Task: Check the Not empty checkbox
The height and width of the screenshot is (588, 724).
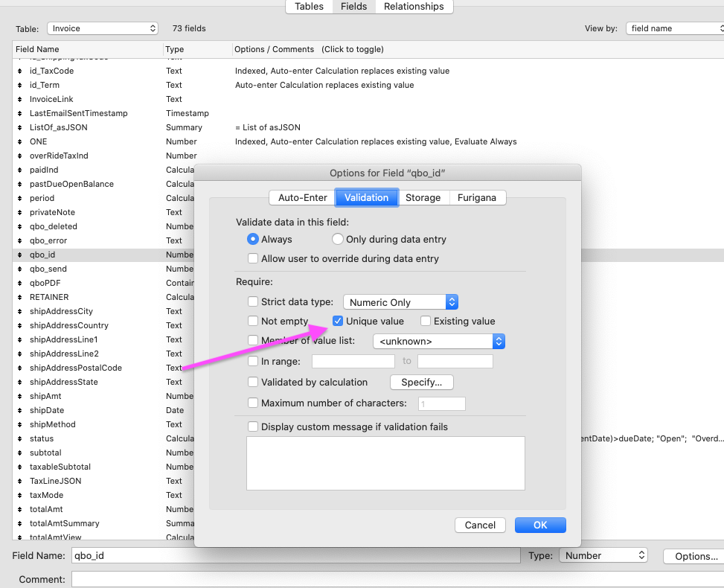Action: tap(252, 321)
